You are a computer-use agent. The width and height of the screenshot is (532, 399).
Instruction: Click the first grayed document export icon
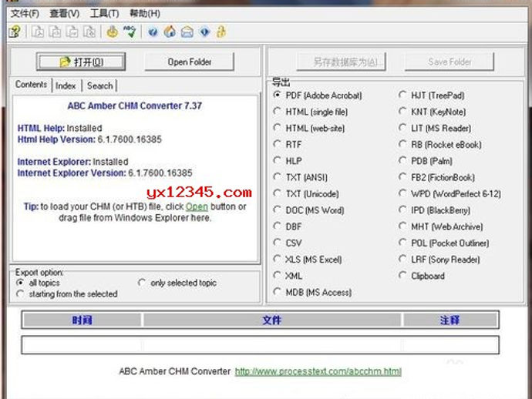point(37,32)
